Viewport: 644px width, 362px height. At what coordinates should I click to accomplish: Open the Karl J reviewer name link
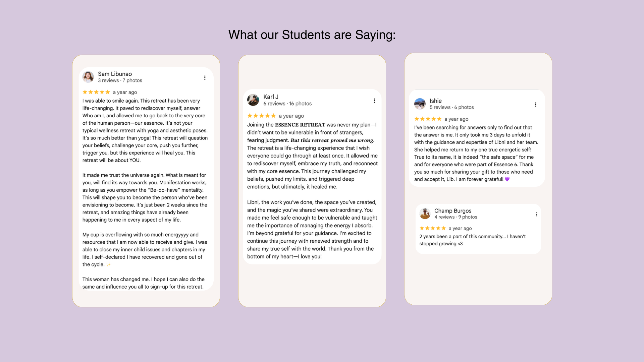click(271, 97)
